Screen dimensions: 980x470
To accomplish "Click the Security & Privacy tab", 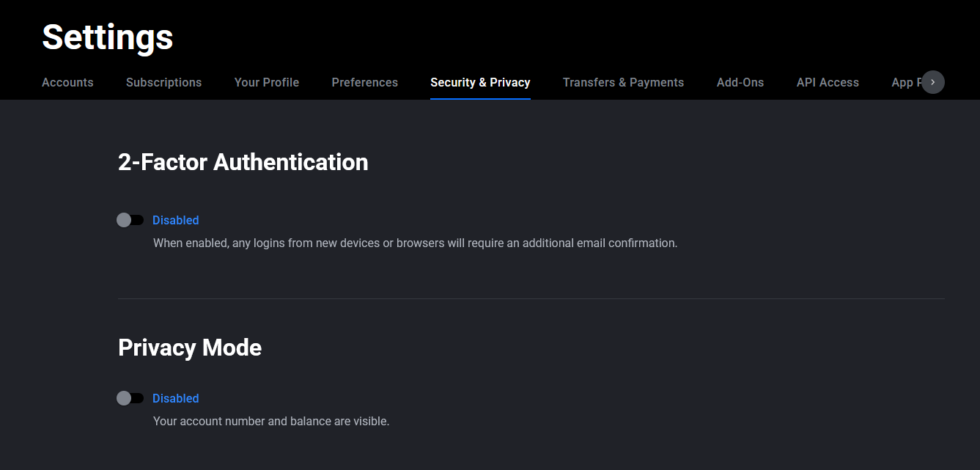I will point(480,82).
